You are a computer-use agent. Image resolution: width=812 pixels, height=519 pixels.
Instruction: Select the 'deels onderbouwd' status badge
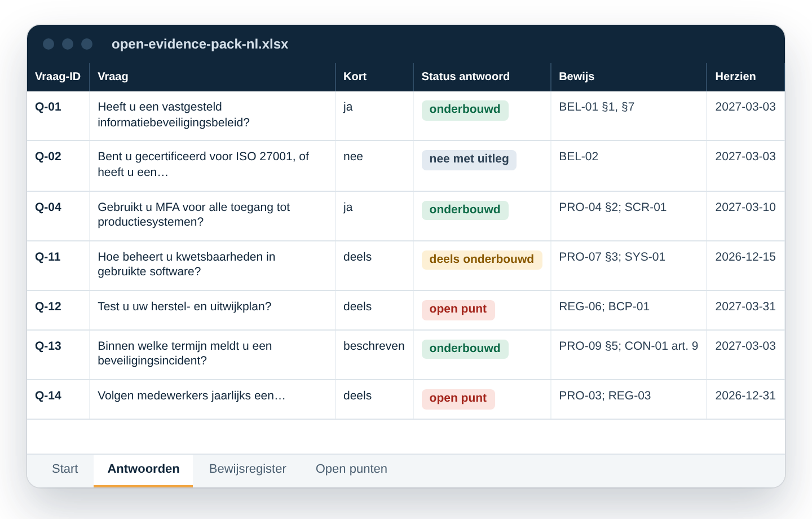pyautogui.click(x=482, y=260)
